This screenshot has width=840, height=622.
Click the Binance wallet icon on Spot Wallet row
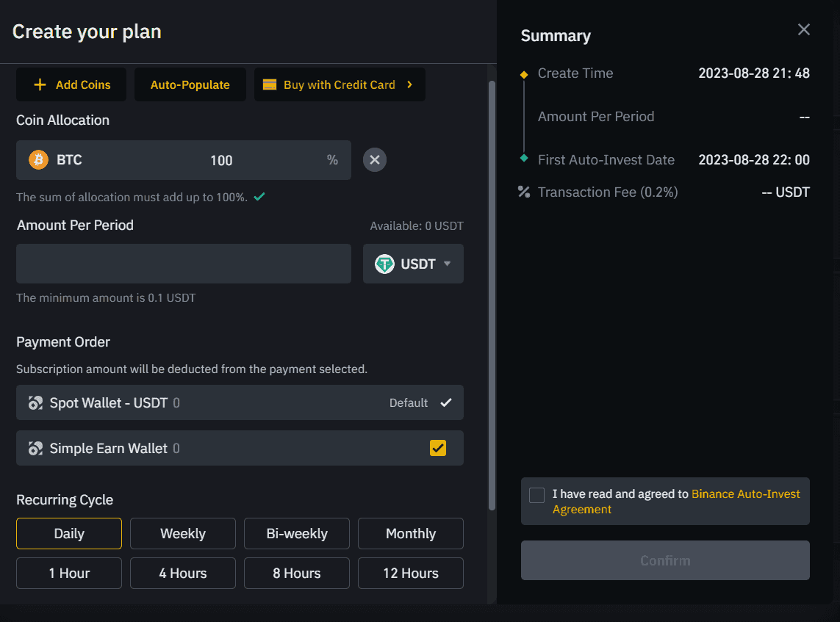[35, 402]
